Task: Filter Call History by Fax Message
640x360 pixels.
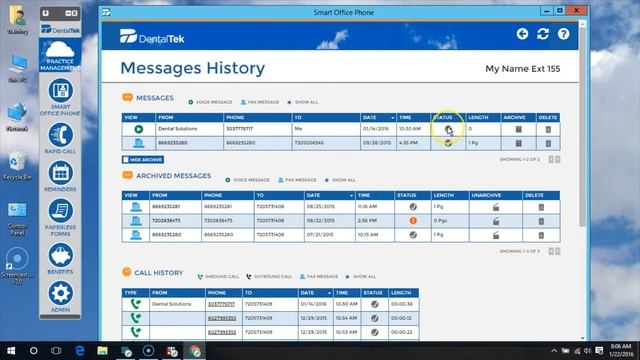Action: [x=319, y=277]
